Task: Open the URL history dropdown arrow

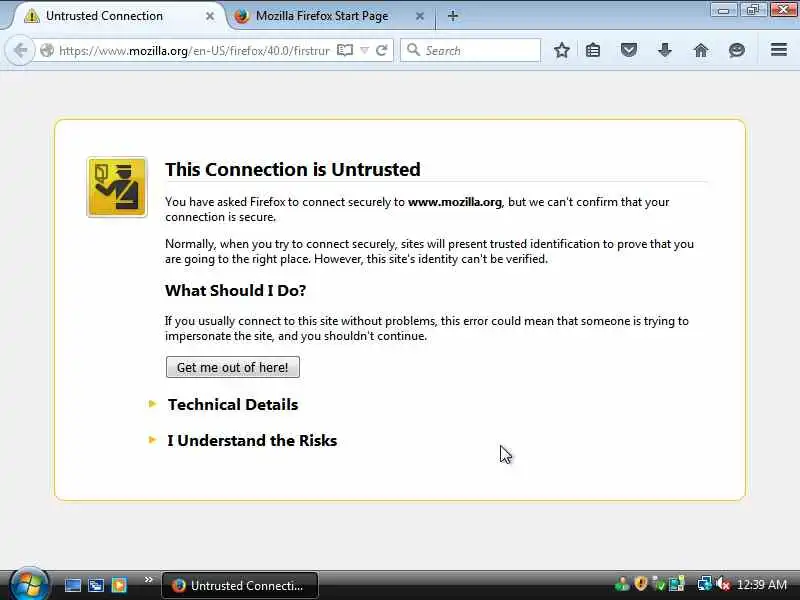Action: (364, 51)
